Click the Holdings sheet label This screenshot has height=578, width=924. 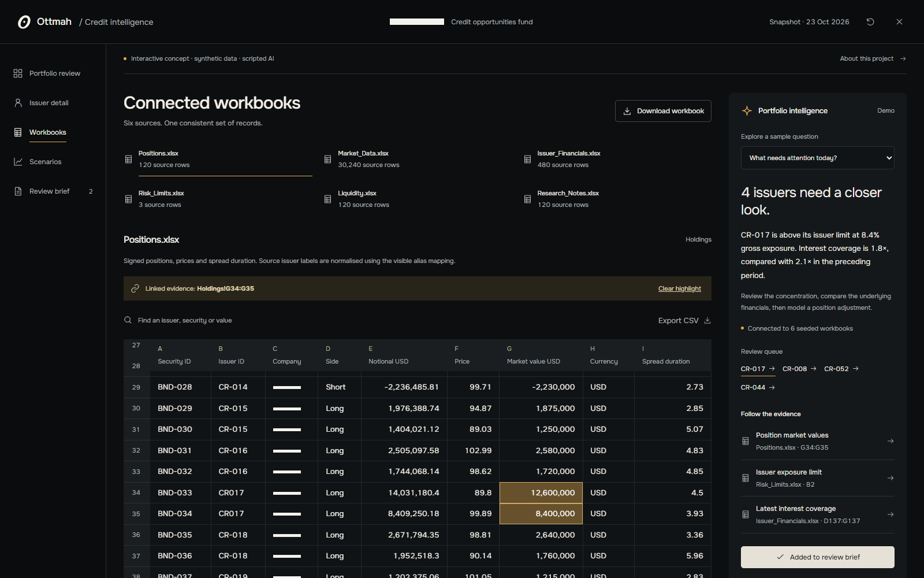(x=698, y=239)
